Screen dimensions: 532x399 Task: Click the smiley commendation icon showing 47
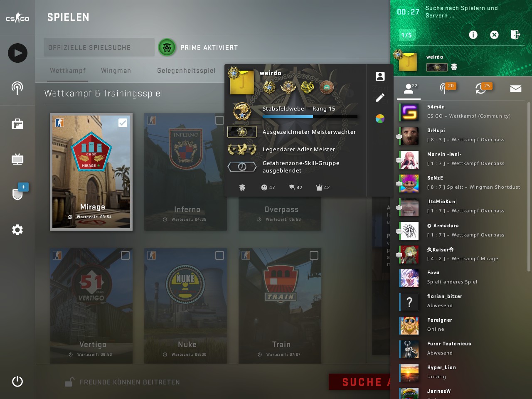pyautogui.click(x=264, y=187)
